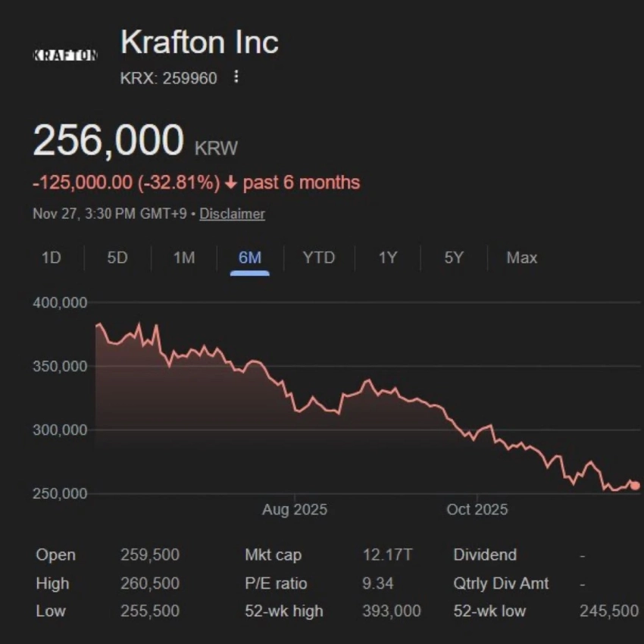The width and height of the screenshot is (644, 644).
Task: Switch to the 5D chart range
Action: [x=117, y=258]
